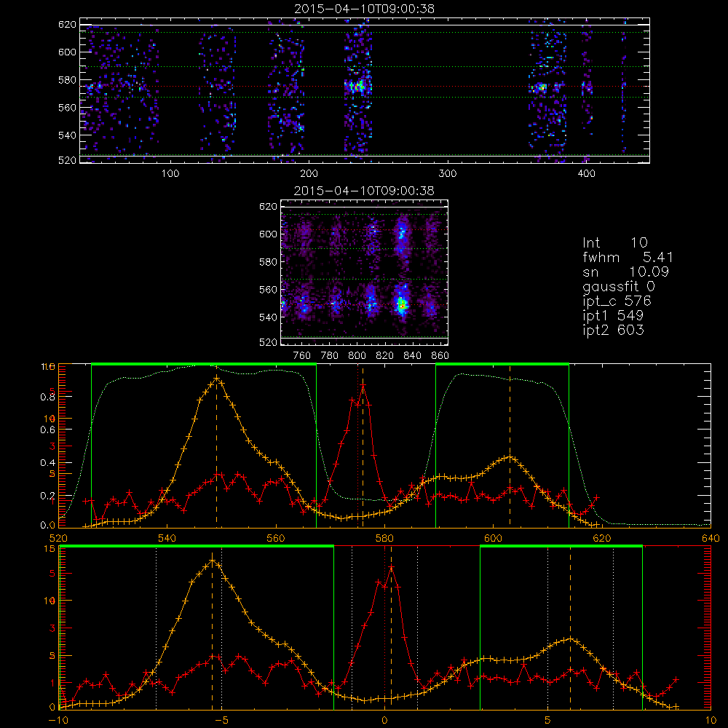
Task: Select the 'ipt2 603' readout
Action: coord(613,330)
